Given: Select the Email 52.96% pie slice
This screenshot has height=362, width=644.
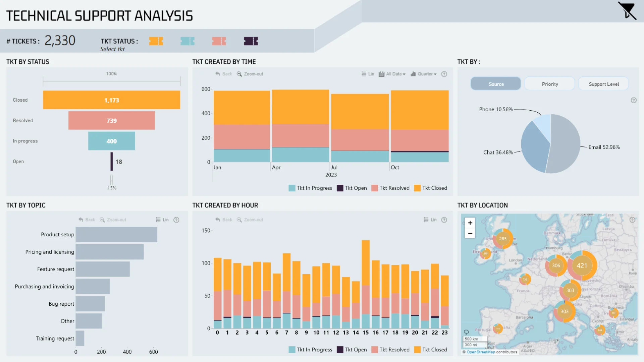Looking at the screenshot, I should coord(566,144).
